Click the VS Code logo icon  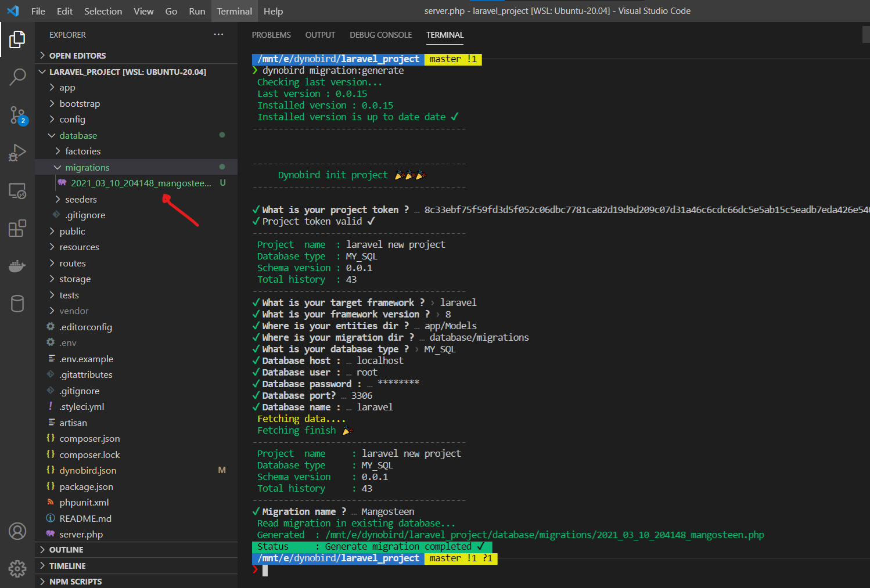[13, 11]
